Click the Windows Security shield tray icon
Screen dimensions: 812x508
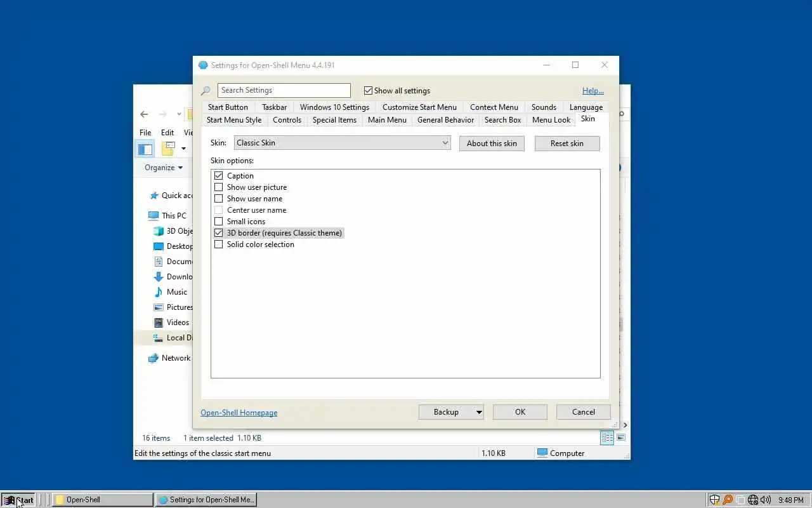715,500
